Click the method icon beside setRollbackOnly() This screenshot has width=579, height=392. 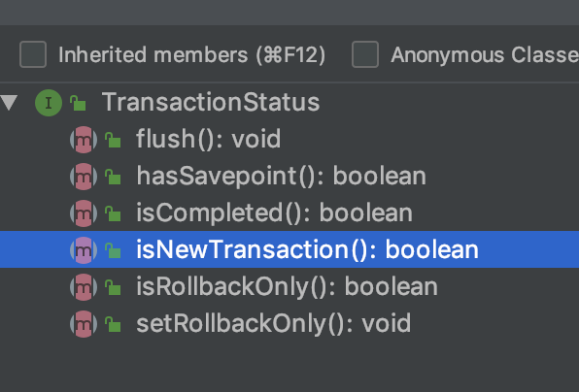coord(84,324)
